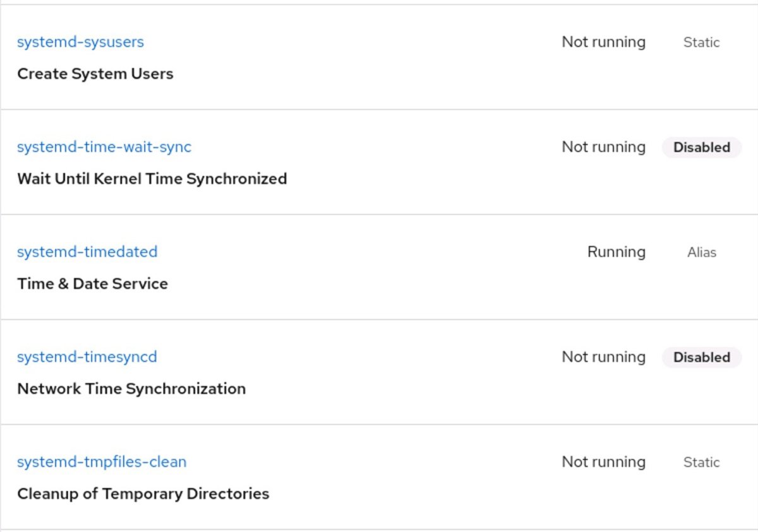The image size is (758, 532).
Task: Click Cleanup of Temporary Directories description
Action: click(x=143, y=494)
